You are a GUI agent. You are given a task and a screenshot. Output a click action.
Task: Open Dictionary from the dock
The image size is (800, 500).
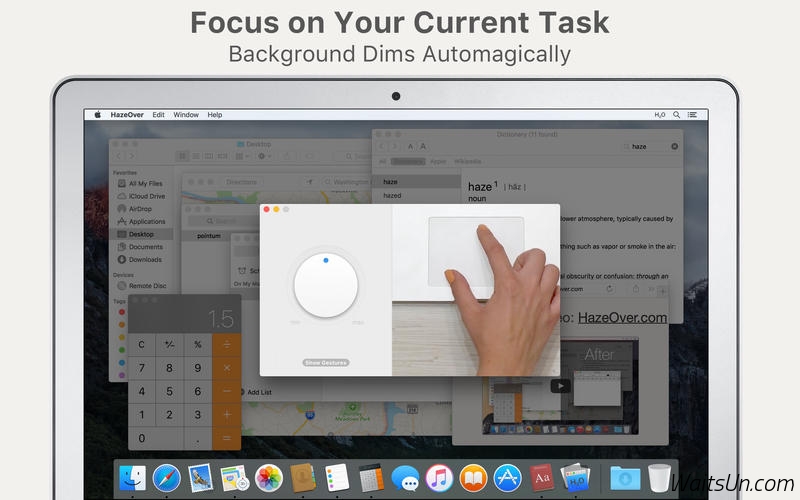tap(541, 478)
